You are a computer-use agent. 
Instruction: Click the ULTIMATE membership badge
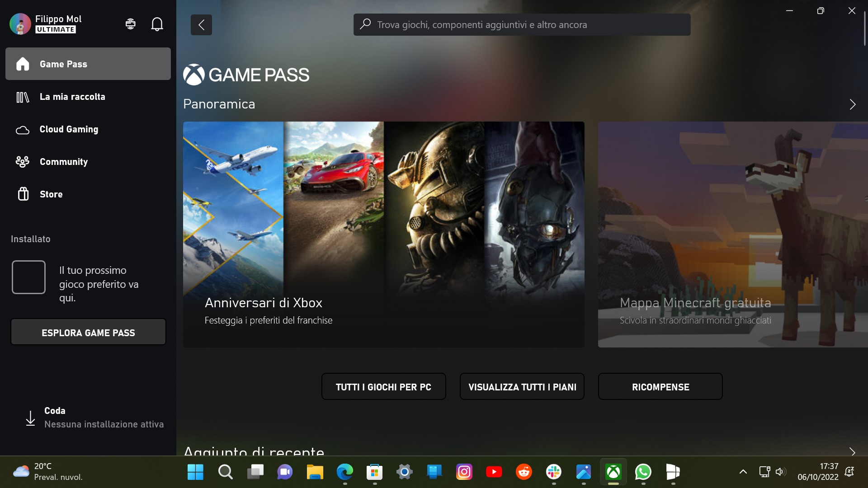56,29
